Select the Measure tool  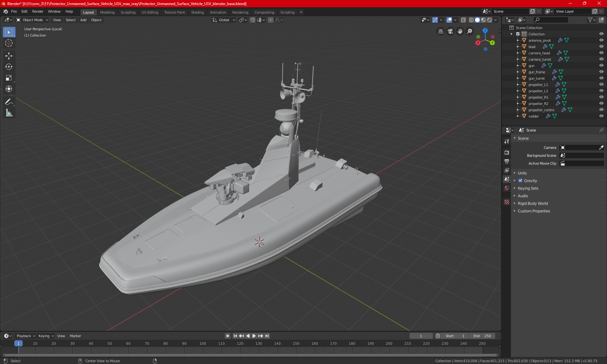(x=9, y=113)
